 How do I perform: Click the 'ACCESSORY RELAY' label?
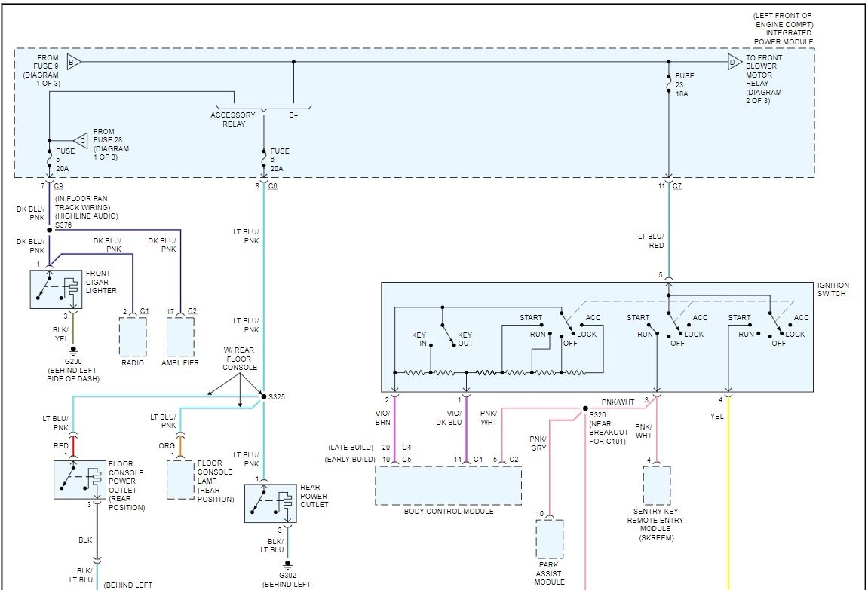233,120
